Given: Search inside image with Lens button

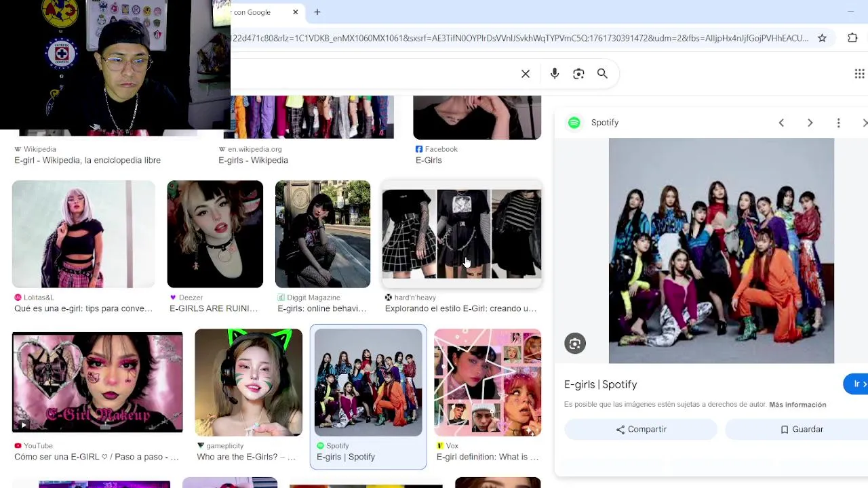Looking at the screenshot, I should click(575, 344).
